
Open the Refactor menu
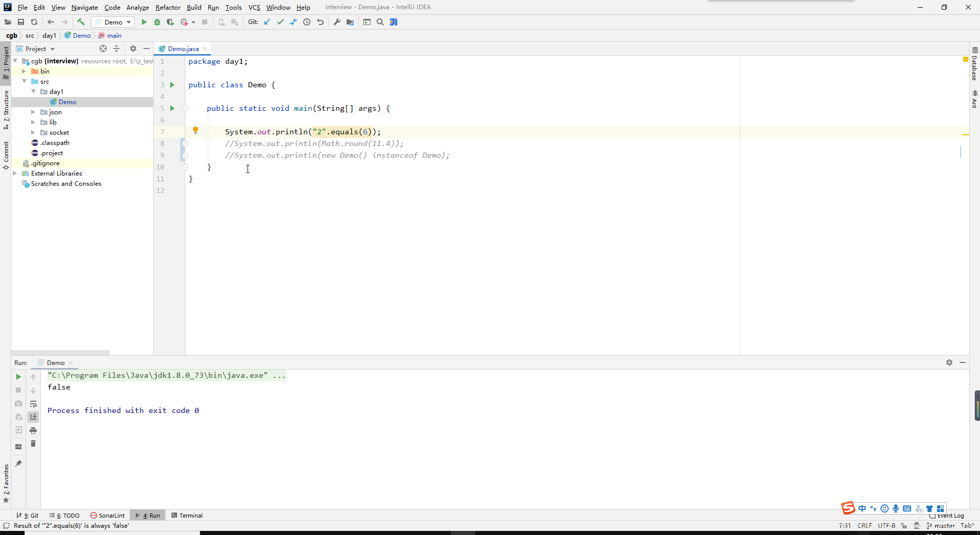click(168, 7)
